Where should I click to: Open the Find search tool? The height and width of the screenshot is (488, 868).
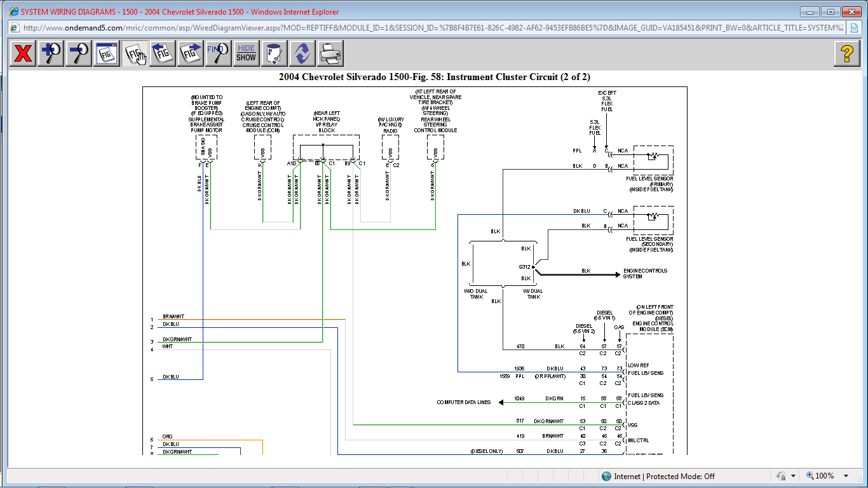pyautogui.click(x=219, y=53)
